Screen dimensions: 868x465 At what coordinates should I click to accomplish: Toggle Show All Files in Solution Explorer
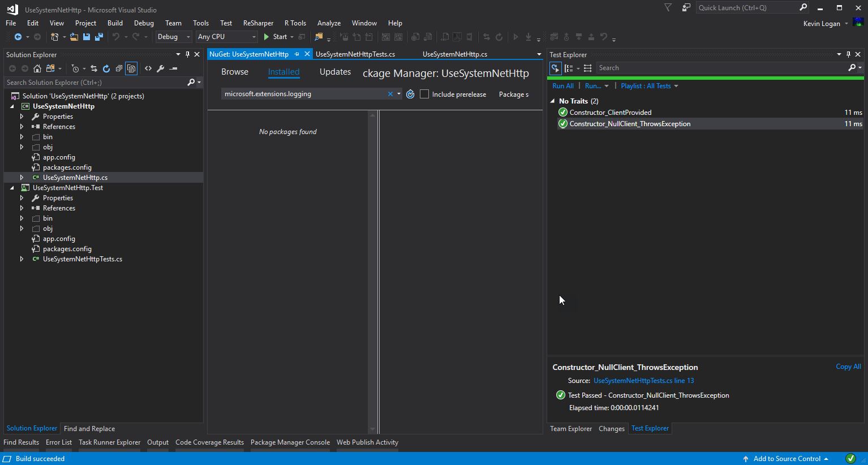coord(131,68)
